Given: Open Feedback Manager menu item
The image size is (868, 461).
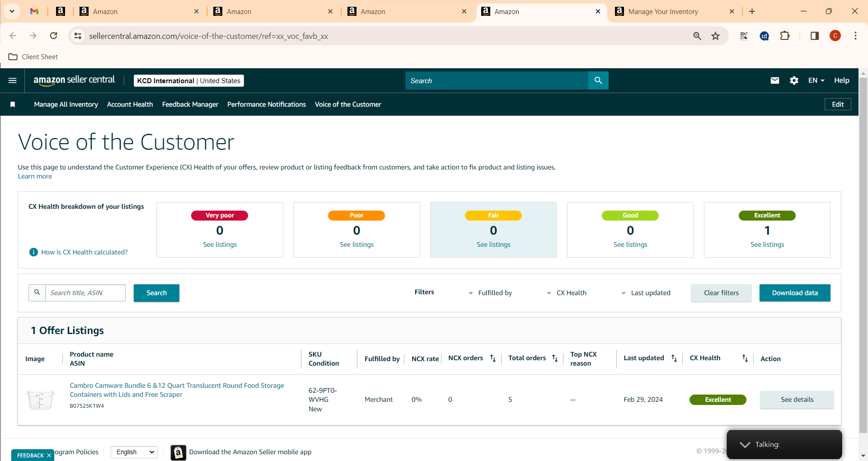Looking at the screenshot, I should [x=190, y=104].
